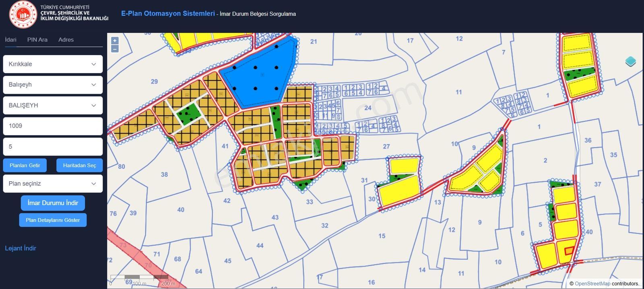Open the Plan seçiniz dropdown
The image size is (644, 289).
point(53,184)
